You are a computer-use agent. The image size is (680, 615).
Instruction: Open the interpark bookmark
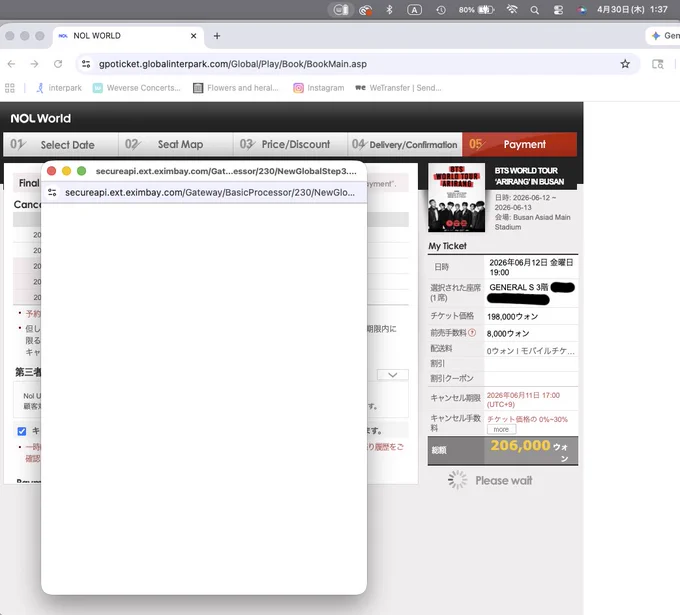pyautogui.click(x=59, y=88)
